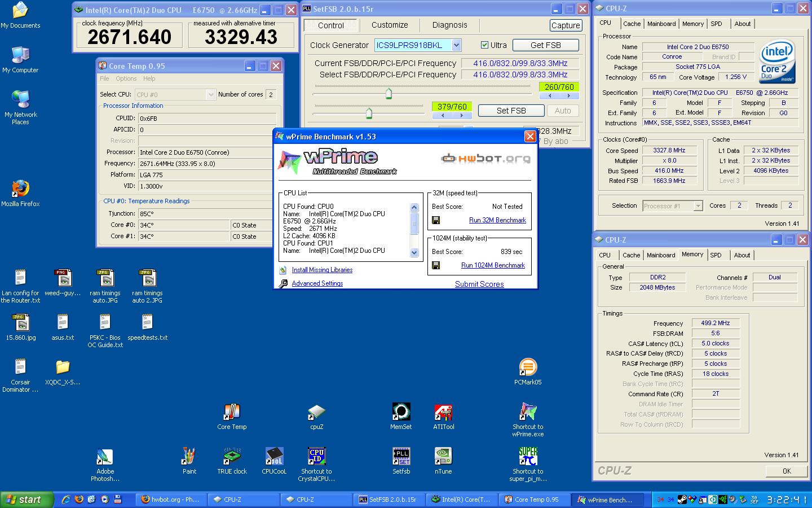Open Setfsb desktop icon
This screenshot has width=812, height=508.
(x=401, y=461)
